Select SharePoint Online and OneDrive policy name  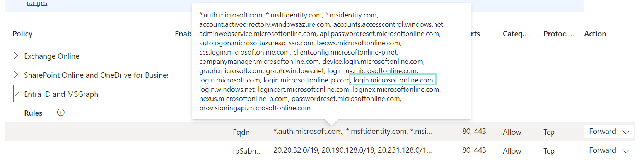tap(96, 75)
